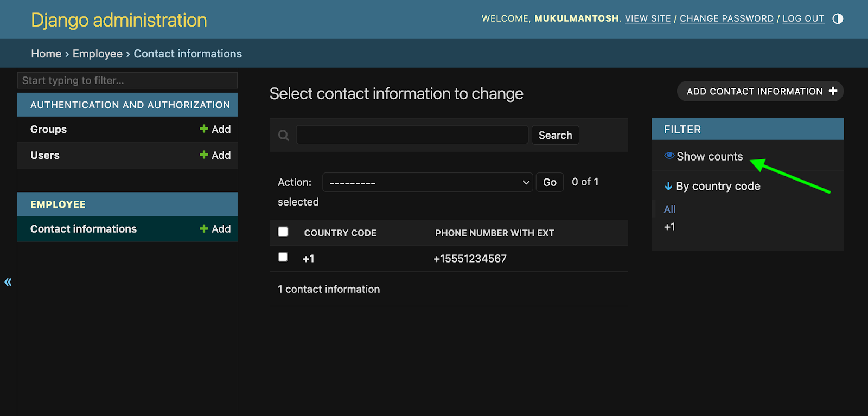Sort by the Country Code column header

pos(340,233)
